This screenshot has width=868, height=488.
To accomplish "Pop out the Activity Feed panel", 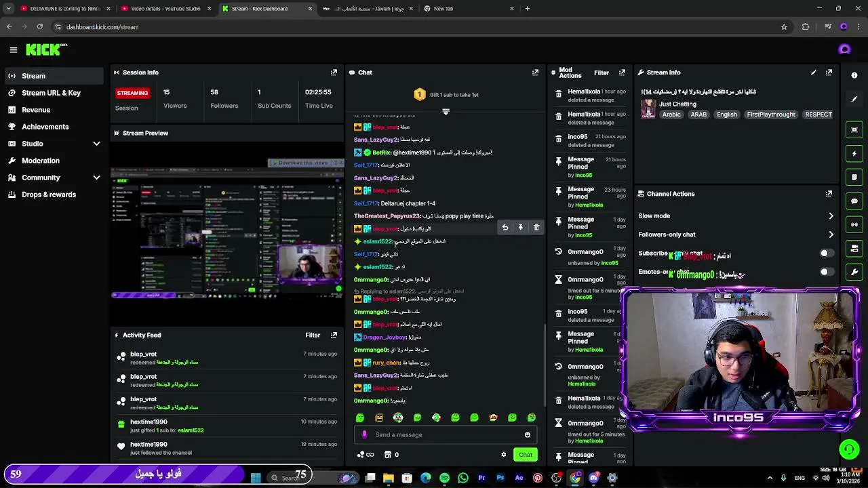I will pos(334,335).
